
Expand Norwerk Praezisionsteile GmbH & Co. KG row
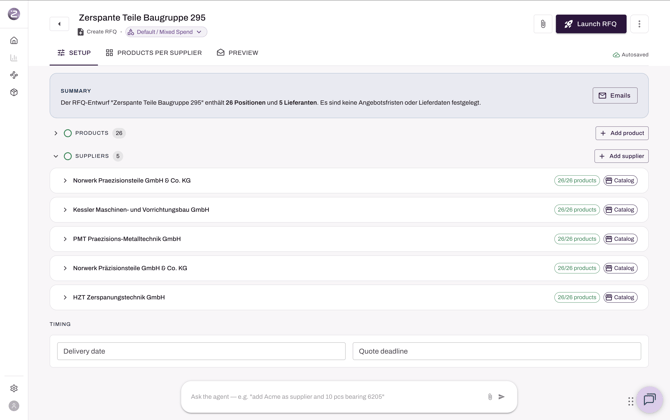(x=65, y=181)
